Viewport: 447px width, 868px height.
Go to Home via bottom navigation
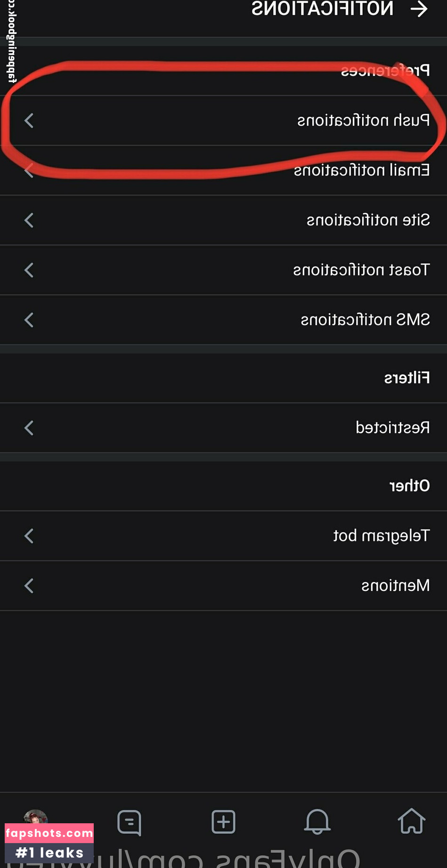click(411, 821)
